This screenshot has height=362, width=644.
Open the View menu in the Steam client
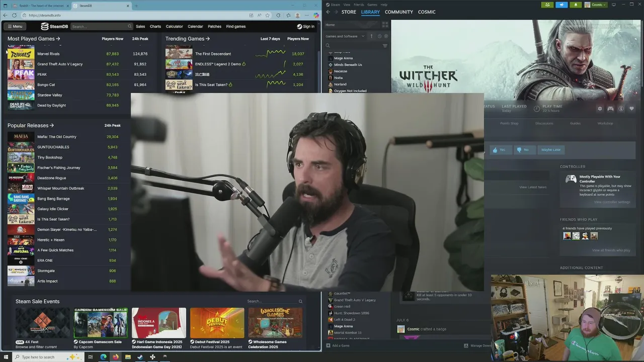347,5
